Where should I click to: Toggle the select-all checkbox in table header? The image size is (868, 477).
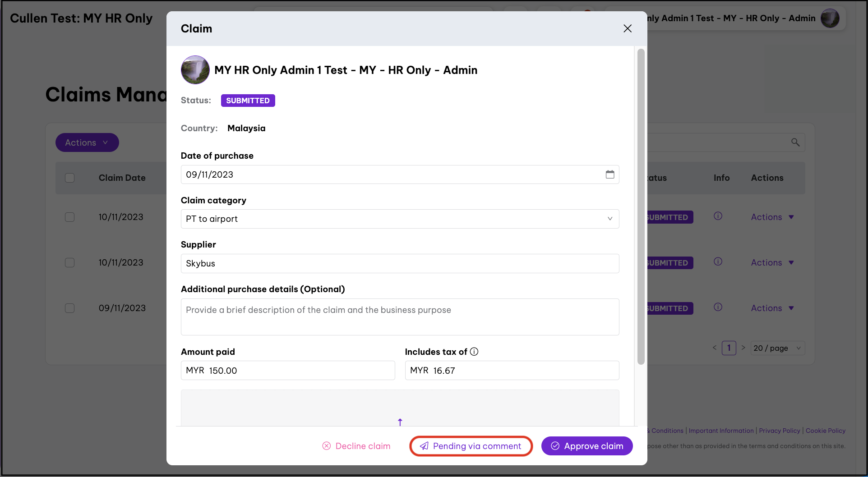[x=70, y=178]
